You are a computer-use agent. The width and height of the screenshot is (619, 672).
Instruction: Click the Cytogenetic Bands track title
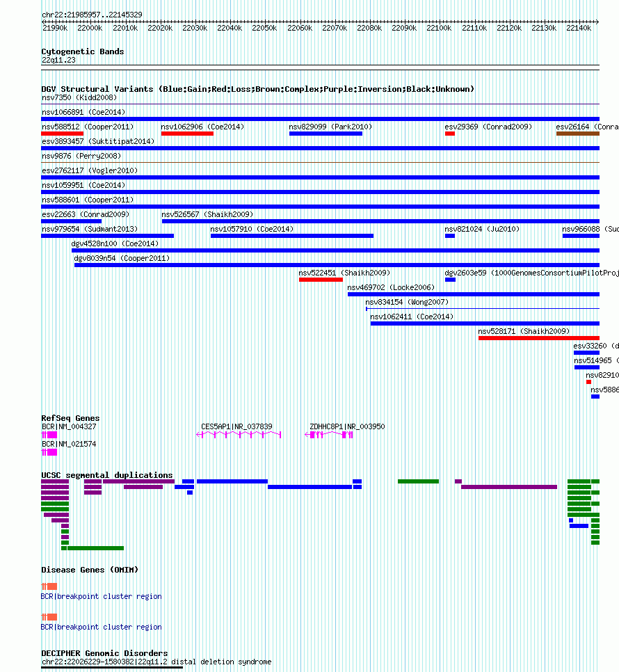pos(83,51)
